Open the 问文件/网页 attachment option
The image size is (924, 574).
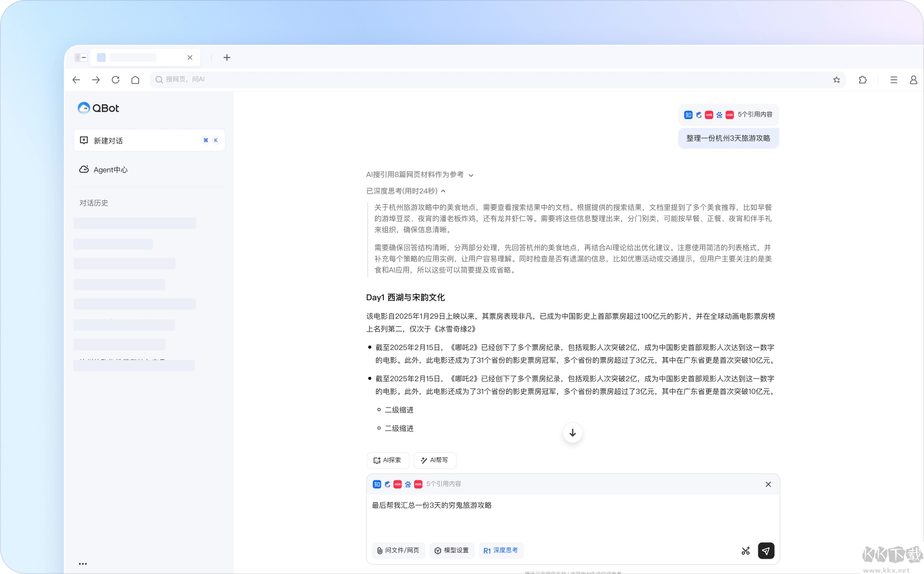(x=398, y=551)
